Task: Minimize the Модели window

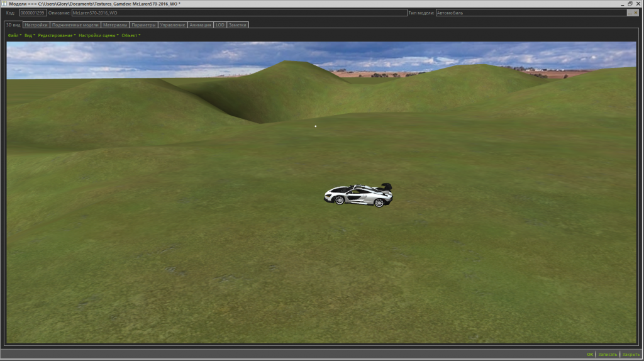Action: [623, 4]
